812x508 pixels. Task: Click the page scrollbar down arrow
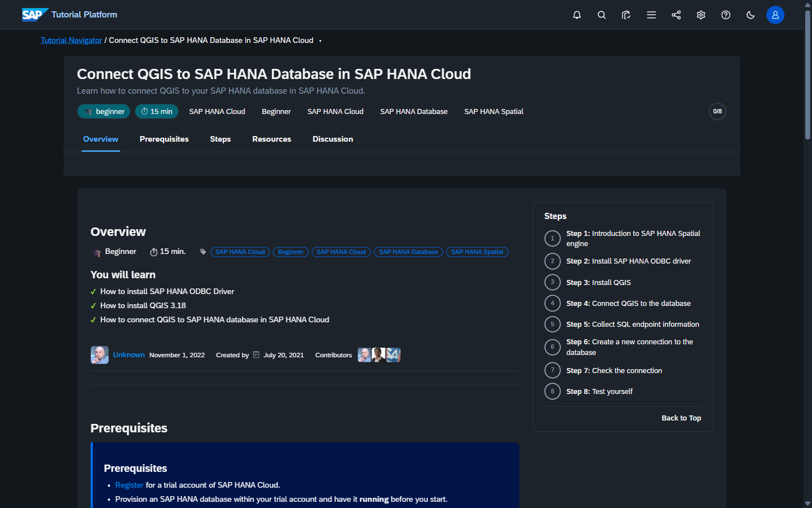pyautogui.click(x=807, y=503)
